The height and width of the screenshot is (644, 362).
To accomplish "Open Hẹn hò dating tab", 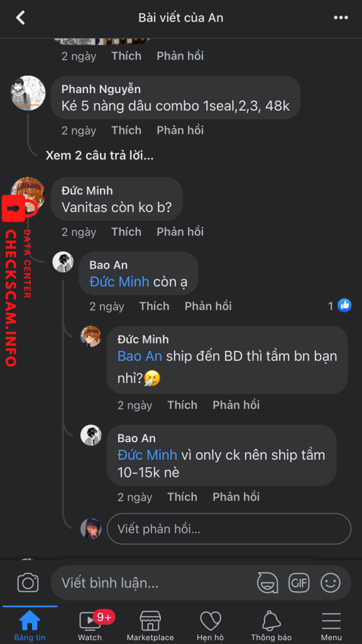I will click(x=210, y=626).
